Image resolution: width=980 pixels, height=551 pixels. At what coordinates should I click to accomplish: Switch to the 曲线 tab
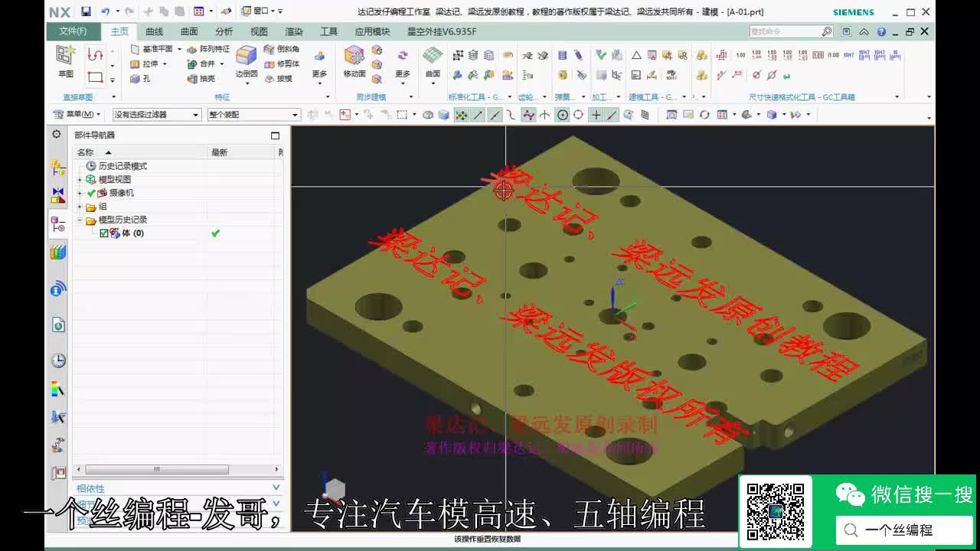click(154, 31)
